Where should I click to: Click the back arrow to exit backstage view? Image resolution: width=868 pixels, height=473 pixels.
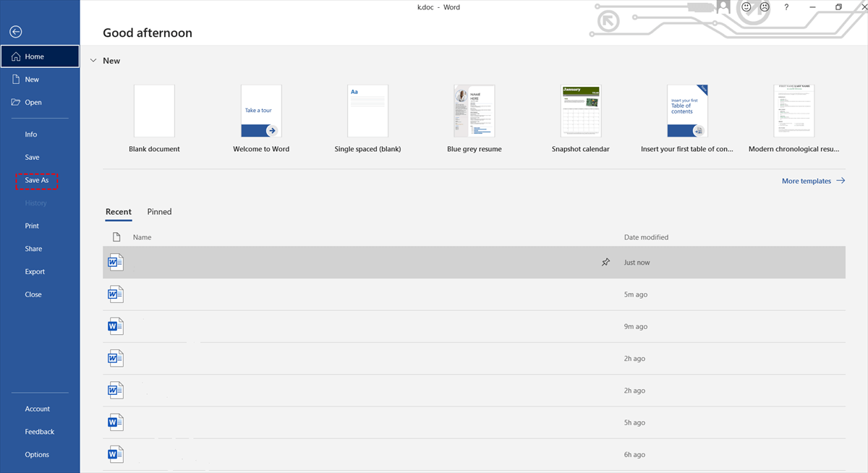(14, 32)
